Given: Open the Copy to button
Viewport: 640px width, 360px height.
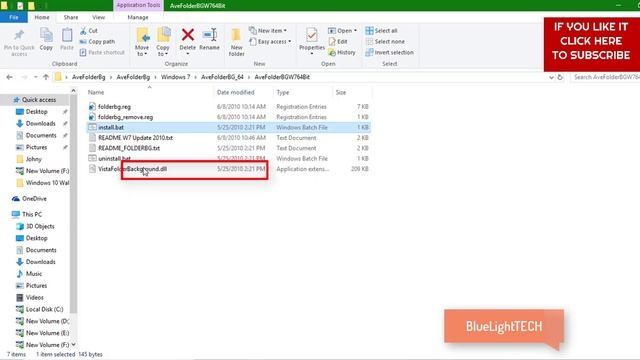Looking at the screenshot, I should click(163, 42).
